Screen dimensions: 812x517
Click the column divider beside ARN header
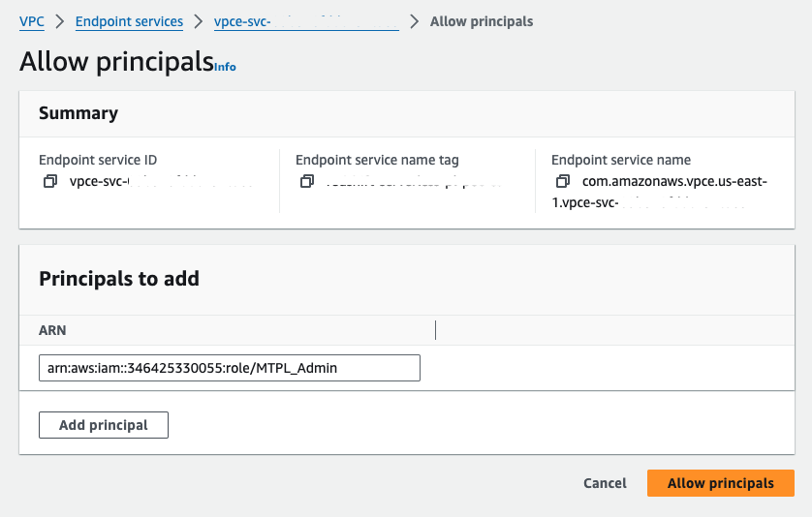coord(435,330)
